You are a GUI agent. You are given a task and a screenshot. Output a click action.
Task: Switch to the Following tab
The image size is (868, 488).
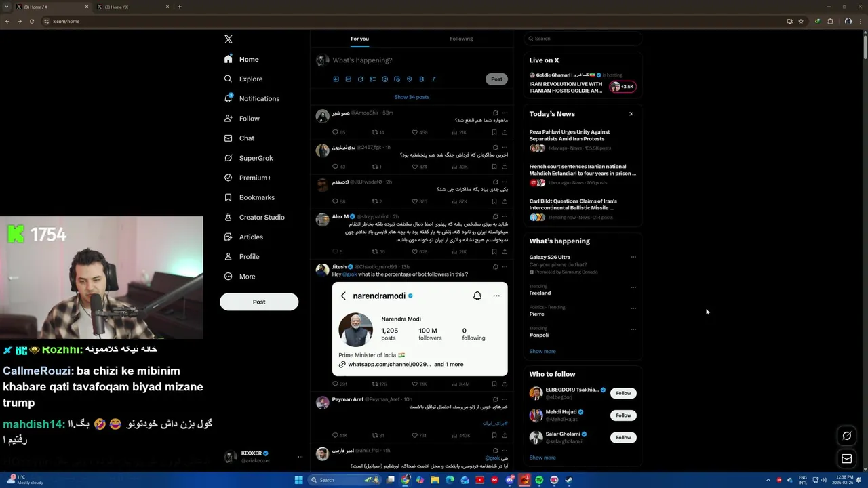pyautogui.click(x=461, y=39)
